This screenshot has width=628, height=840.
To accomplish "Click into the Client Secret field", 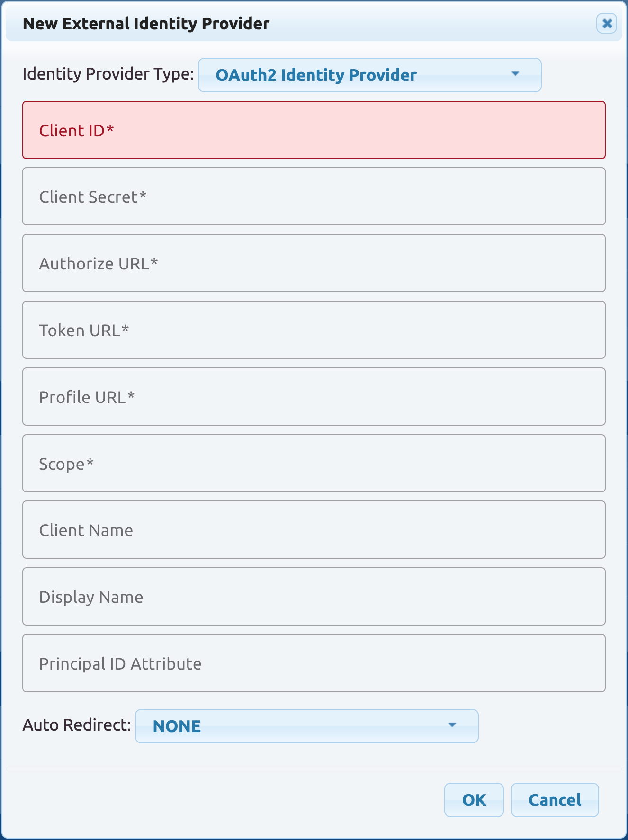I will tap(314, 197).
